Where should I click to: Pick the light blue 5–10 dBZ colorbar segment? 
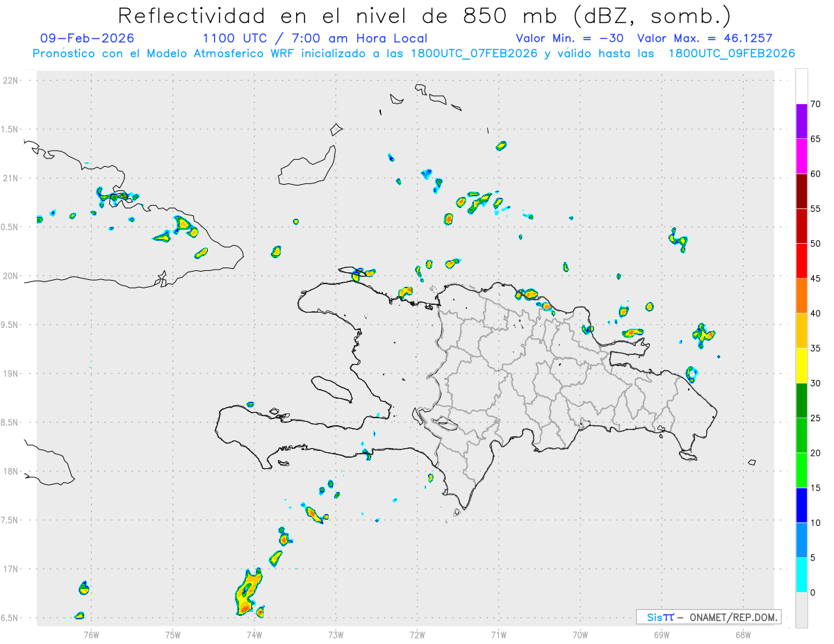[801, 540]
